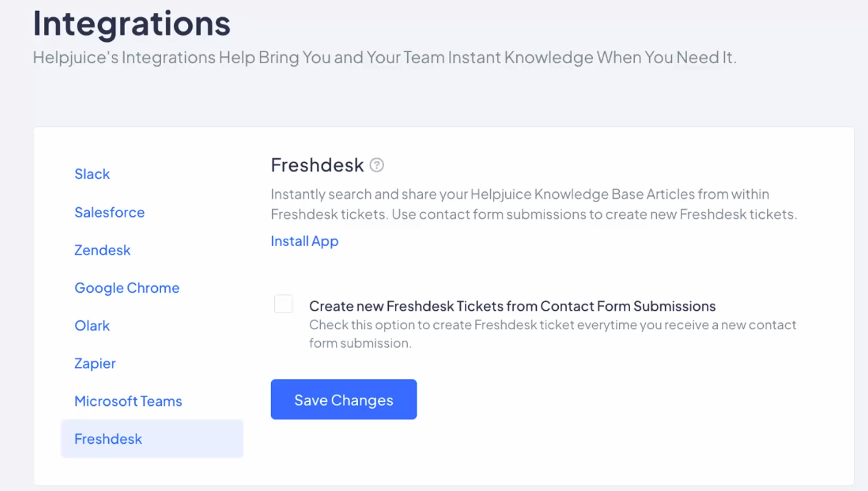The width and height of the screenshot is (868, 491).
Task: Click the Freshdesk section title
Action: click(x=317, y=165)
